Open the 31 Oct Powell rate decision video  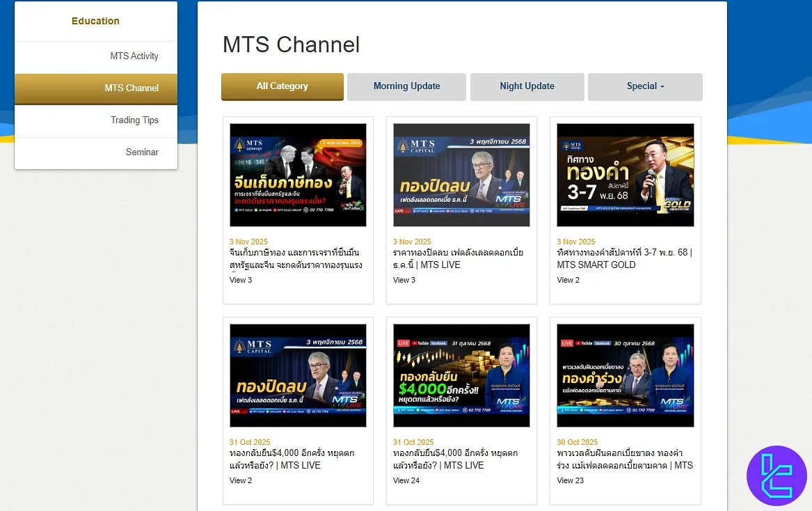[298, 375]
